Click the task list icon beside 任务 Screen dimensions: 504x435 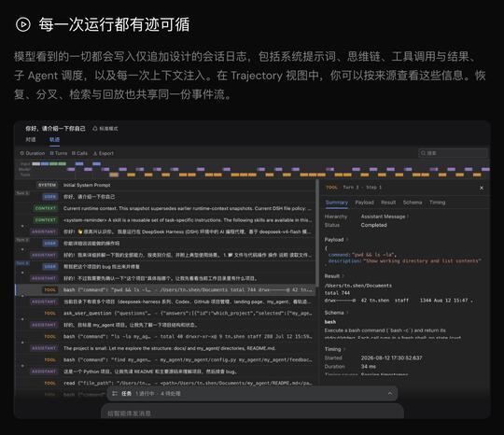coord(115,394)
